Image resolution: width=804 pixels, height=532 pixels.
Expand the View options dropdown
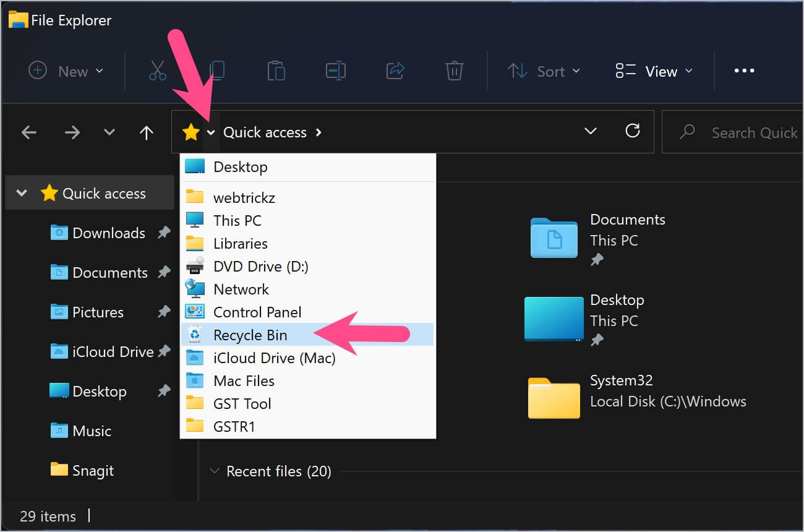coord(654,71)
